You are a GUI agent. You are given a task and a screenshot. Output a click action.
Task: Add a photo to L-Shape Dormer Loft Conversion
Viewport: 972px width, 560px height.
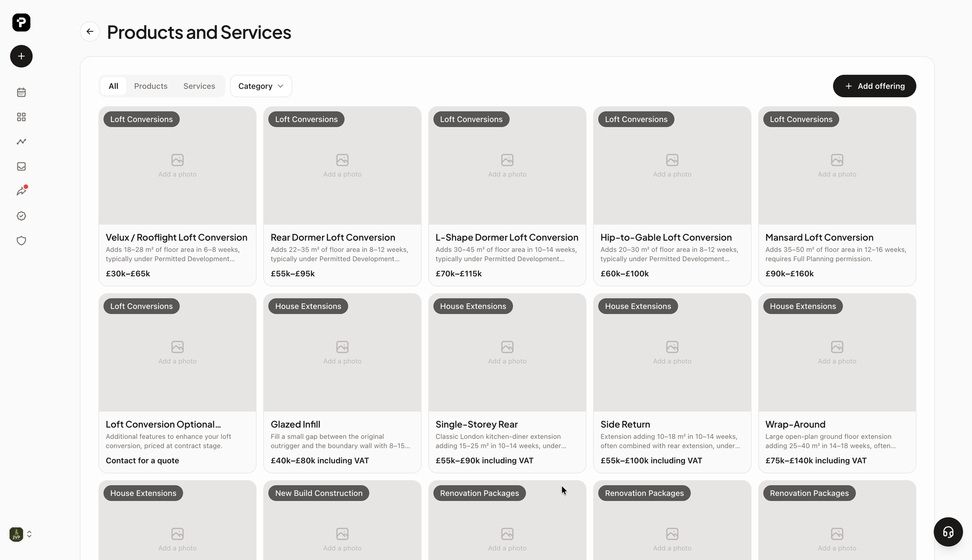(x=507, y=166)
